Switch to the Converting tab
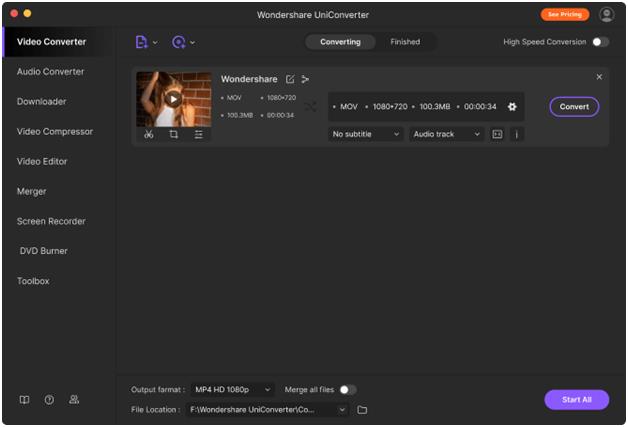Image resolution: width=628 pixels, height=427 pixels. (340, 42)
